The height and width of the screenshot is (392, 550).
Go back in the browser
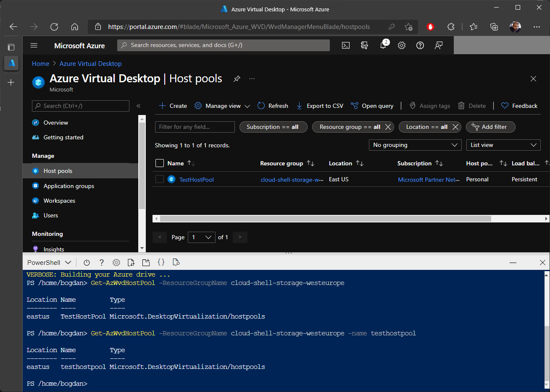click(x=13, y=27)
